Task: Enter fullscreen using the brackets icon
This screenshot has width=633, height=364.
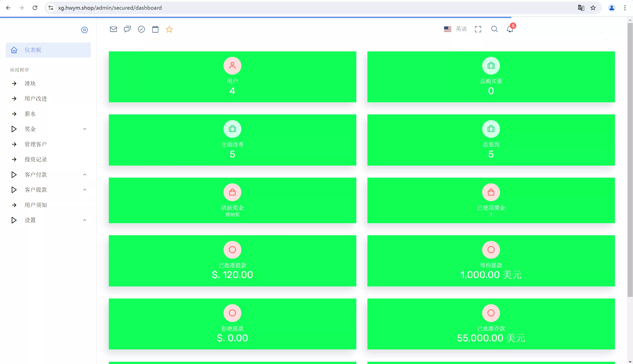Action: pos(478,29)
